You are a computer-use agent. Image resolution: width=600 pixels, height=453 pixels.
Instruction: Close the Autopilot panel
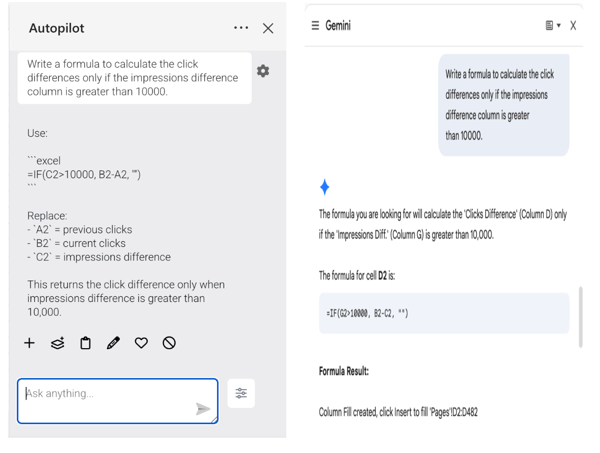coord(268,28)
